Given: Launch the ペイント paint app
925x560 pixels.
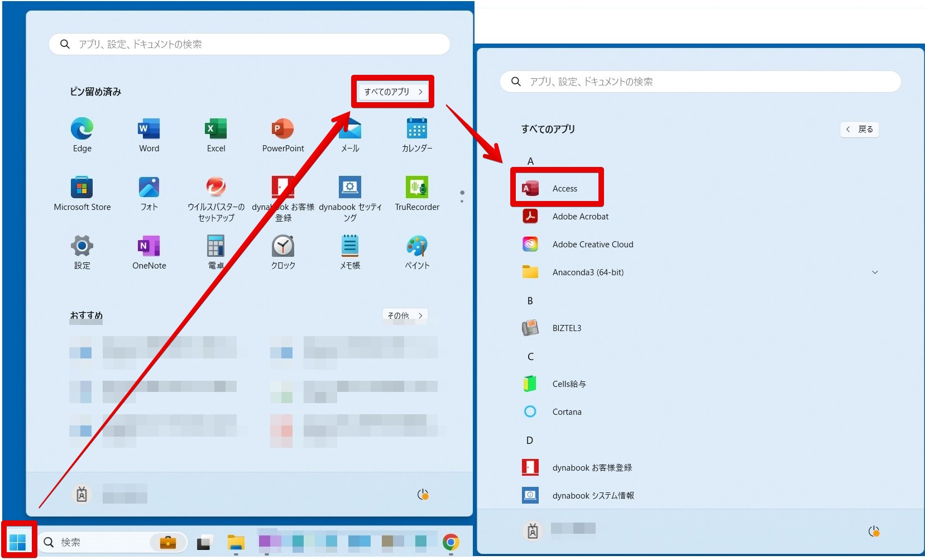Looking at the screenshot, I should point(417,252).
